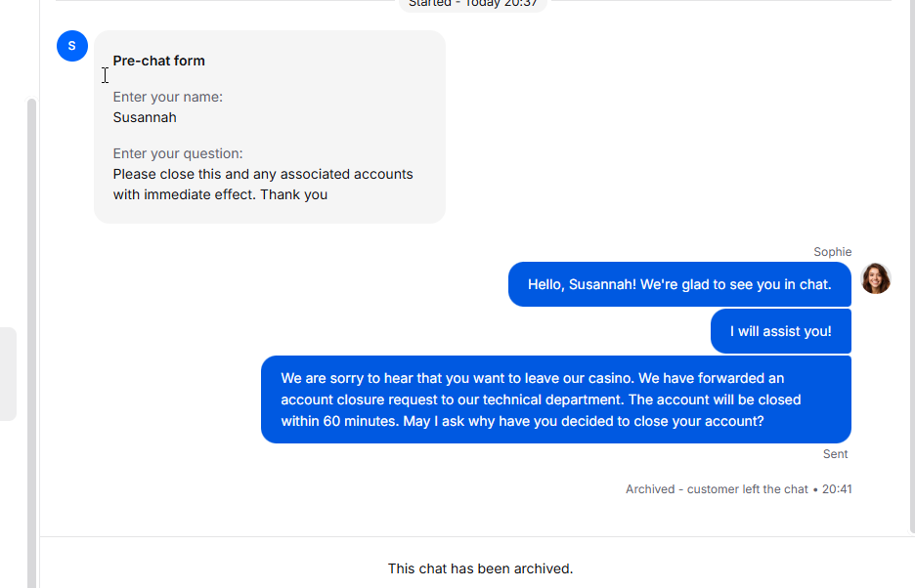Select the 'Enter your name:' label

pyautogui.click(x=168, y=97)
